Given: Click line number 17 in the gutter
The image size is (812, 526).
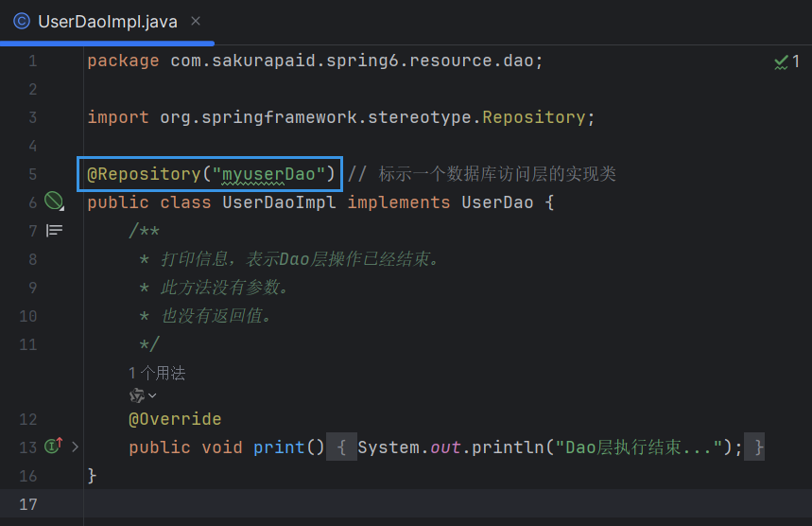Looking at the screenshot, I should coord(28,504).
